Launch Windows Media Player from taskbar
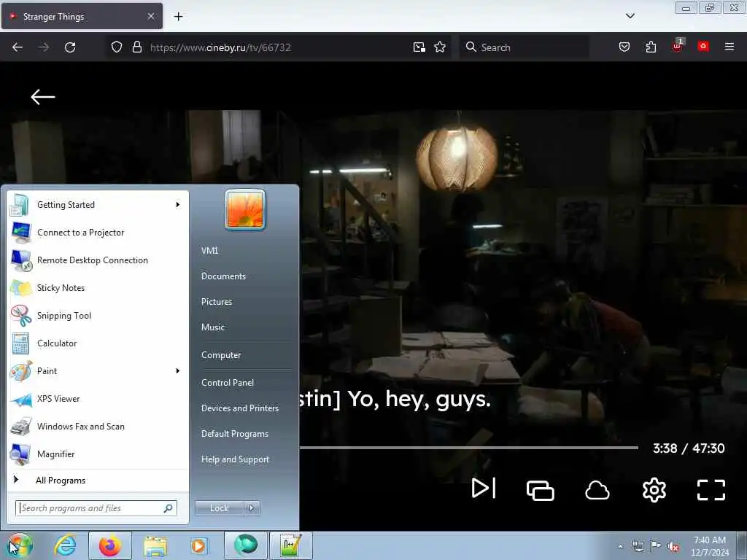 [198, 545]
